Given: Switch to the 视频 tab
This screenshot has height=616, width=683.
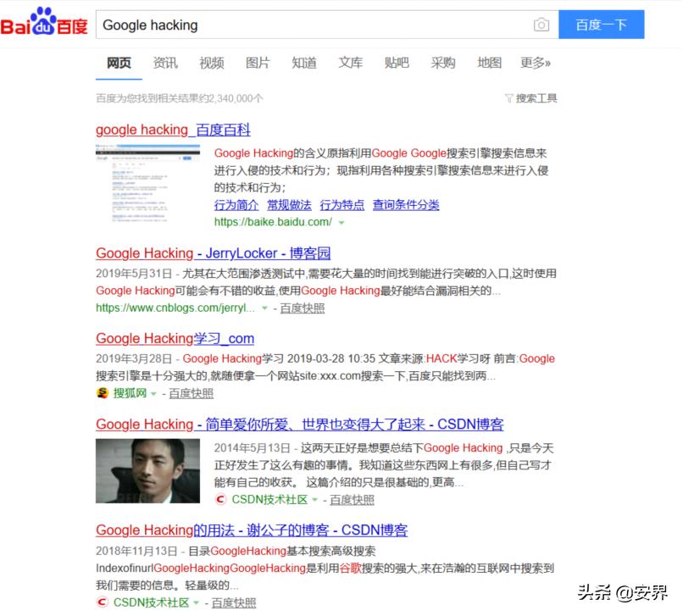Looking at the screenshot, I should (x=211, y=63).
